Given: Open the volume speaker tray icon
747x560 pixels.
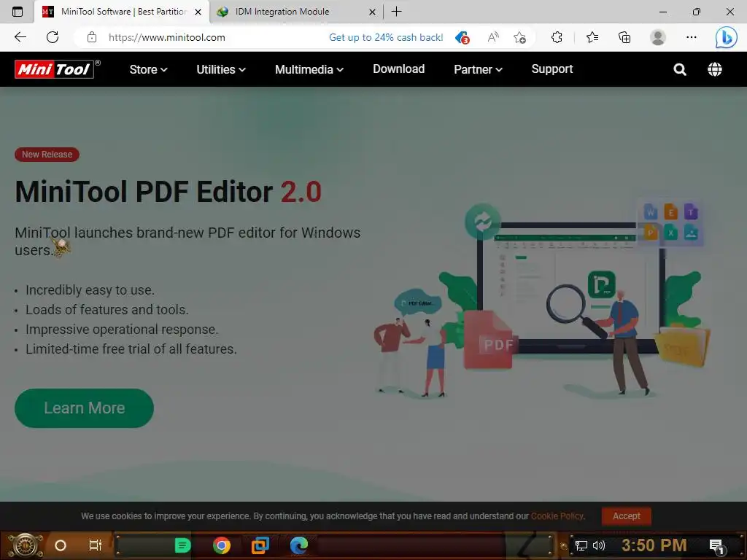Looking at the screenshot, I should tap(599, 545).
